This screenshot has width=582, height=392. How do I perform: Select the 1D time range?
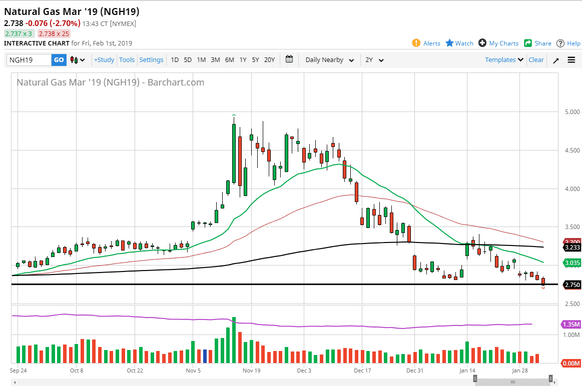pos(175,59)
